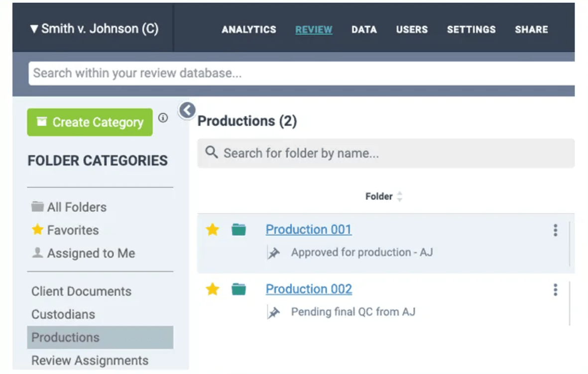Click the review database search field
588x374 pixels.
pos(302,73)
